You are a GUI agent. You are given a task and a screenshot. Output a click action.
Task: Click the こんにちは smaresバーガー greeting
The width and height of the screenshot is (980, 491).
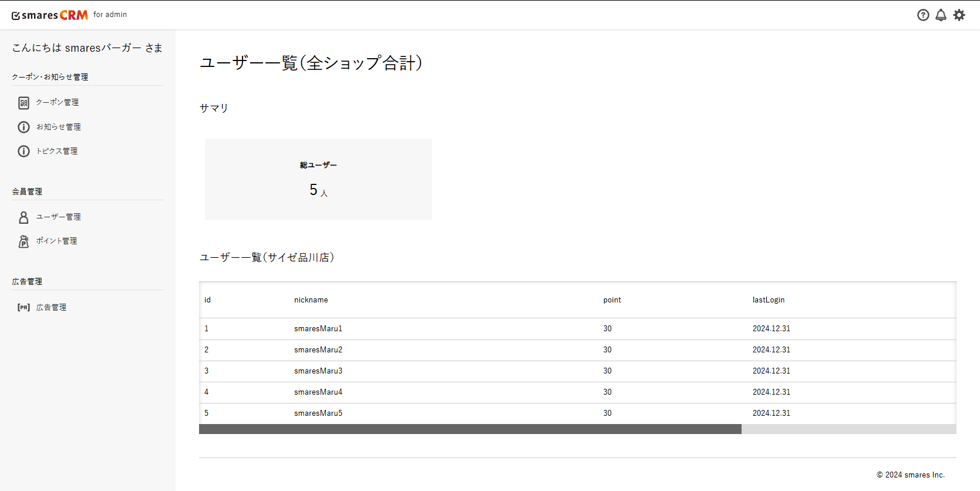coord(87,48)
